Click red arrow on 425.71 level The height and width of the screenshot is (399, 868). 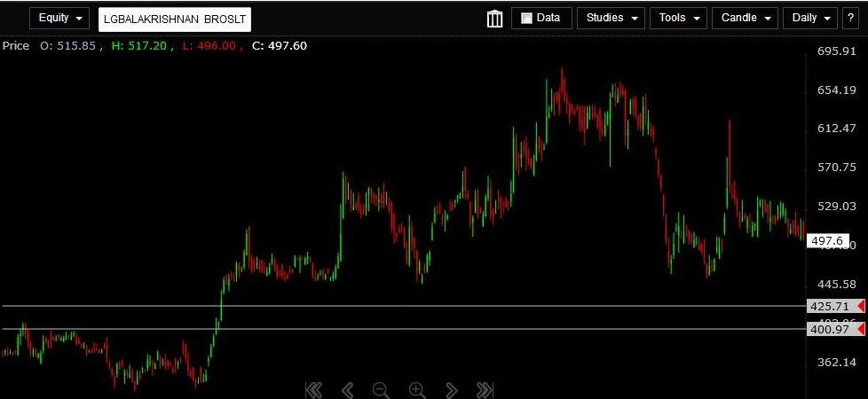860,306
